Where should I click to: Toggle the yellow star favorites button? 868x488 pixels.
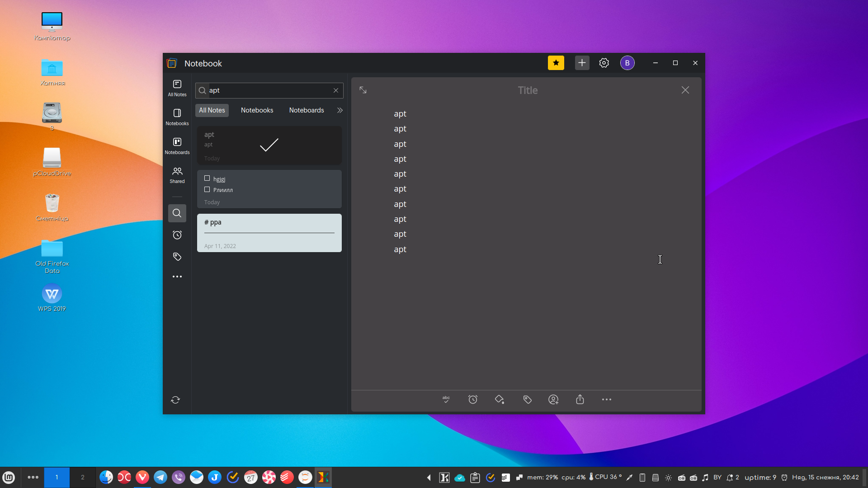click(556, 63)
